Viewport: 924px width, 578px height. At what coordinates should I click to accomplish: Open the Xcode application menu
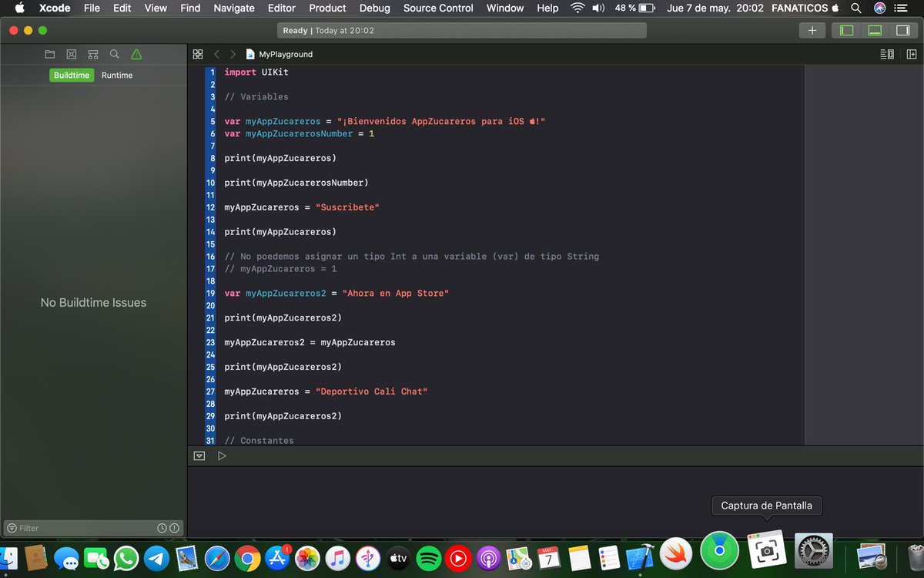click(55, 8)
